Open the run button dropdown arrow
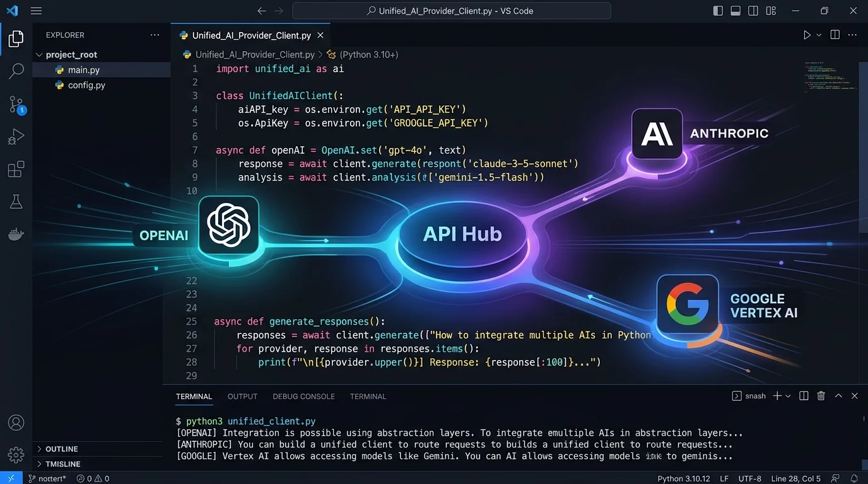 coord(819,35)
